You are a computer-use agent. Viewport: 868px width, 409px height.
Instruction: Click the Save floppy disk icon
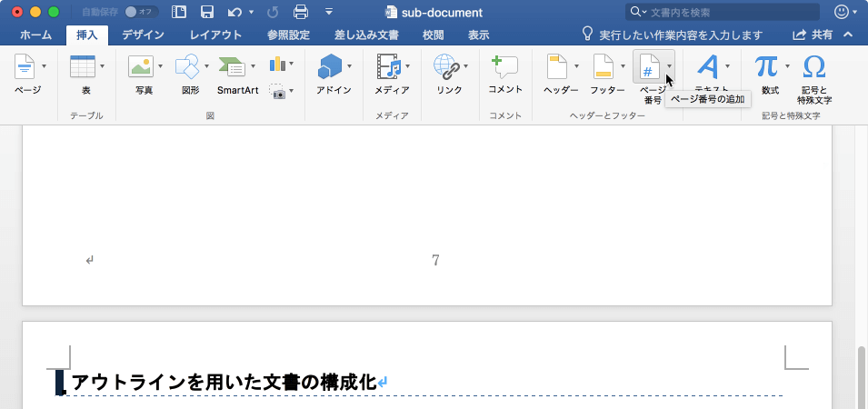[207, 12]
